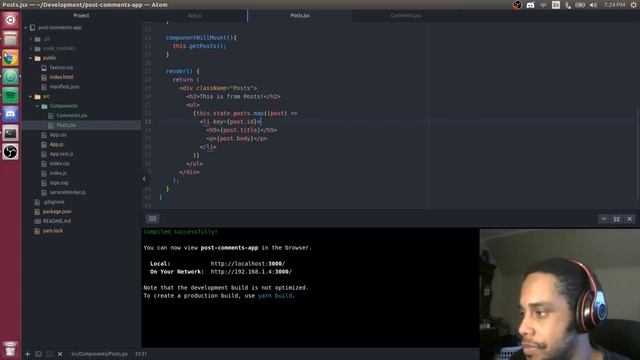640x360 pixels.
Task: Click first terminal status bar icon
Action: [x=38, y=354]
